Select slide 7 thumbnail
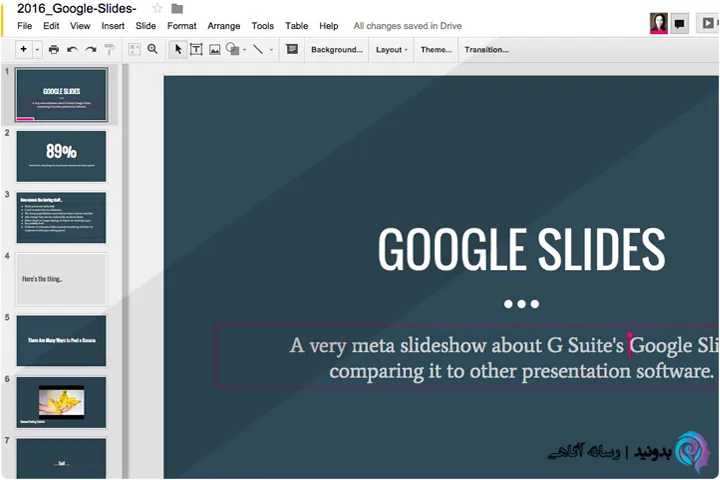 pyautogui.click(x=62, y=458)
